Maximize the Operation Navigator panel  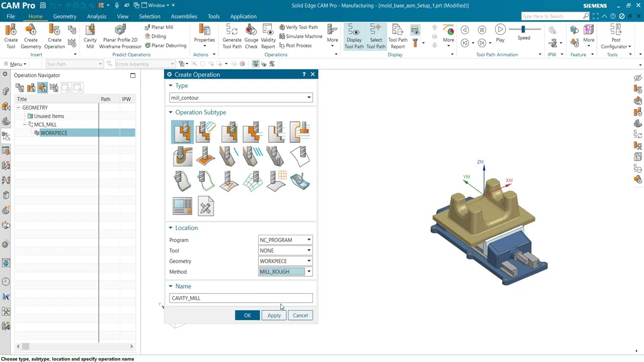point(133,75)
